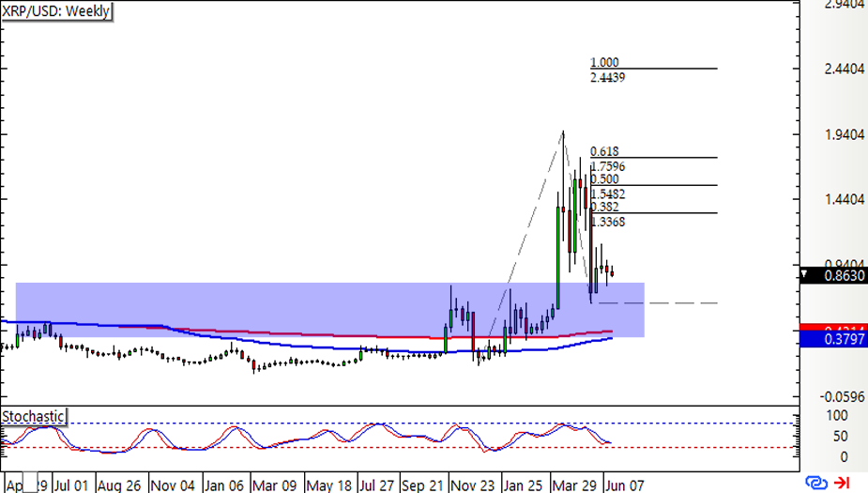Select the dashed horizontal support line
The width and height of the screenshot is (868, 493).
[654, 303]
